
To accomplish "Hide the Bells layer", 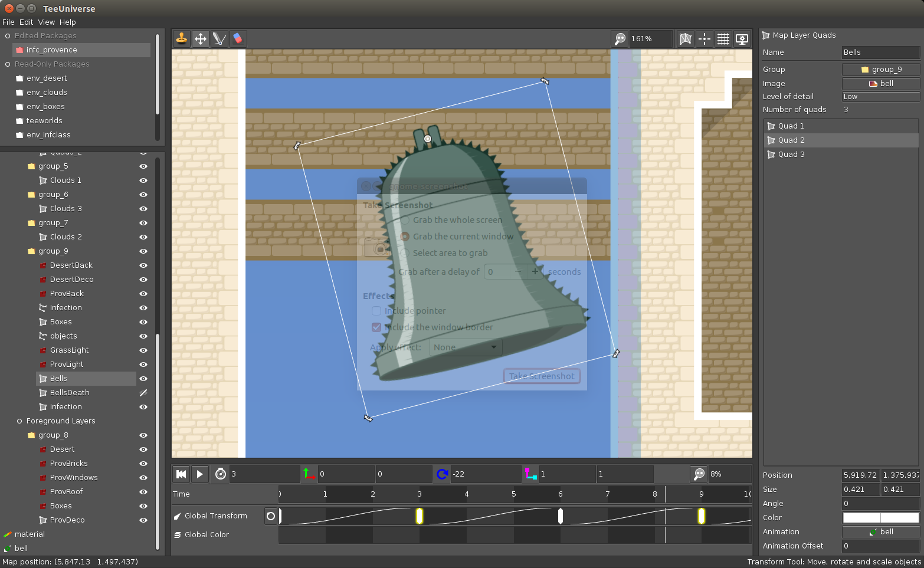I will (143, 379).
